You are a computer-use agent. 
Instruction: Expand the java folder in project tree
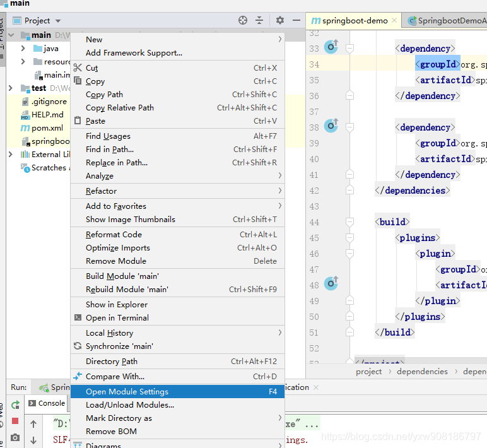pos(23,49)
